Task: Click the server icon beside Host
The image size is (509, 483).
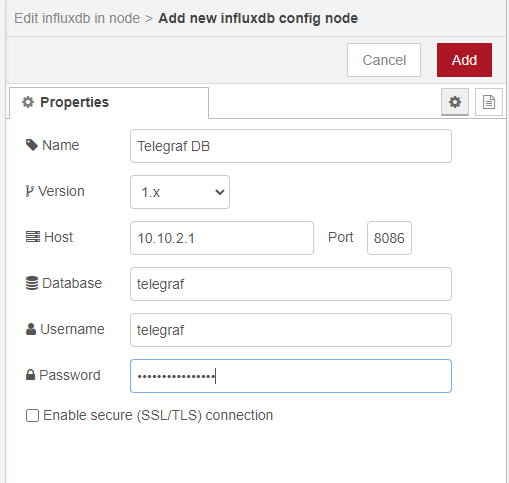Action: pos(33,237)
